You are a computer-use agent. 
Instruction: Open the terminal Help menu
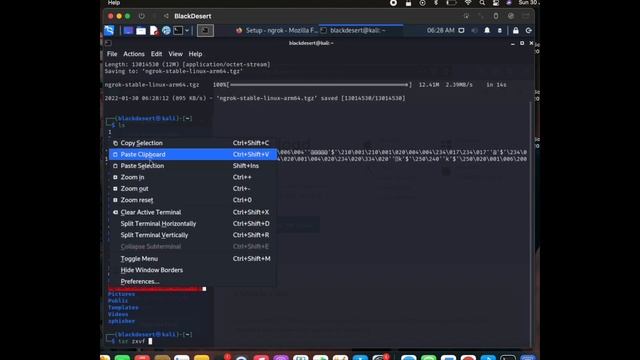pos(195,54)
